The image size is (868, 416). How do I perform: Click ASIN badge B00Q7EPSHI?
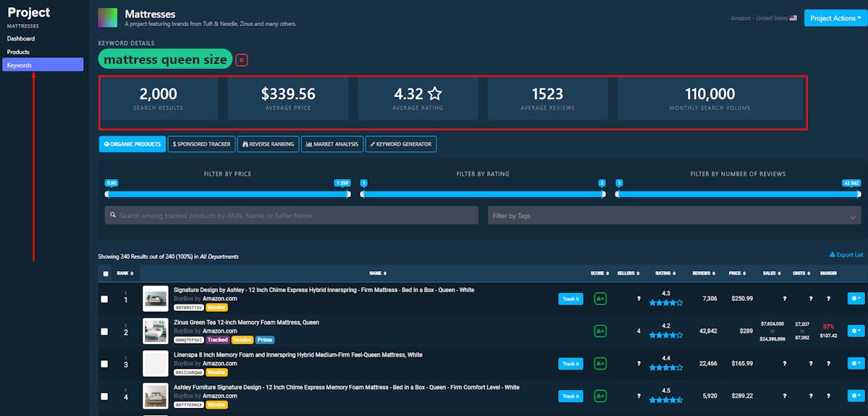(x=189, y=340)
